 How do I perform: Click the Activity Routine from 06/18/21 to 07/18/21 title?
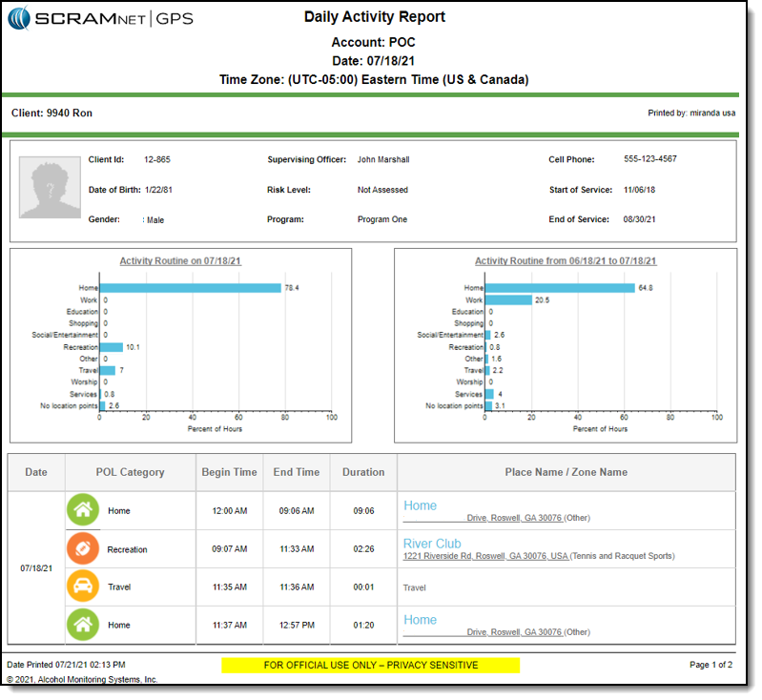click(x=566, y=261)
